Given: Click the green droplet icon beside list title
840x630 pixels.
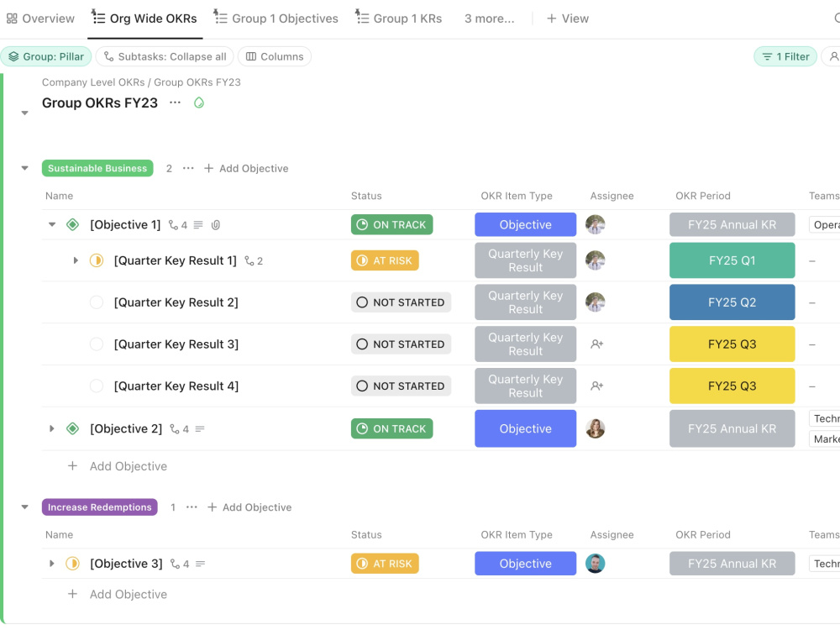Looking at the screenshot, I should (x=199, y=102).
